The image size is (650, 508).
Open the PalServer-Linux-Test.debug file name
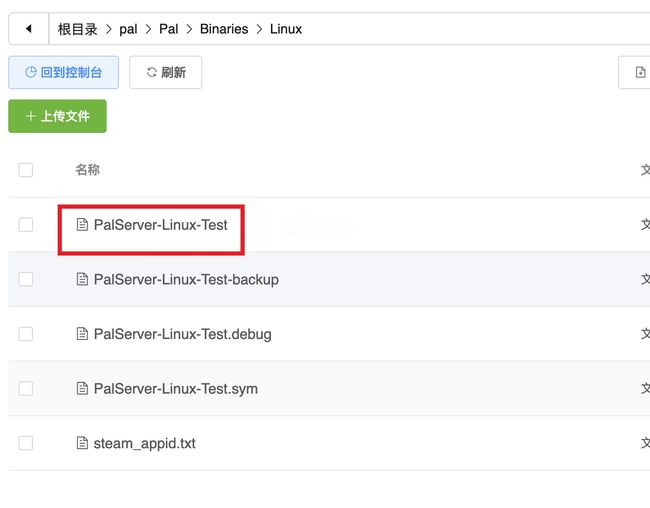(182, 334)
